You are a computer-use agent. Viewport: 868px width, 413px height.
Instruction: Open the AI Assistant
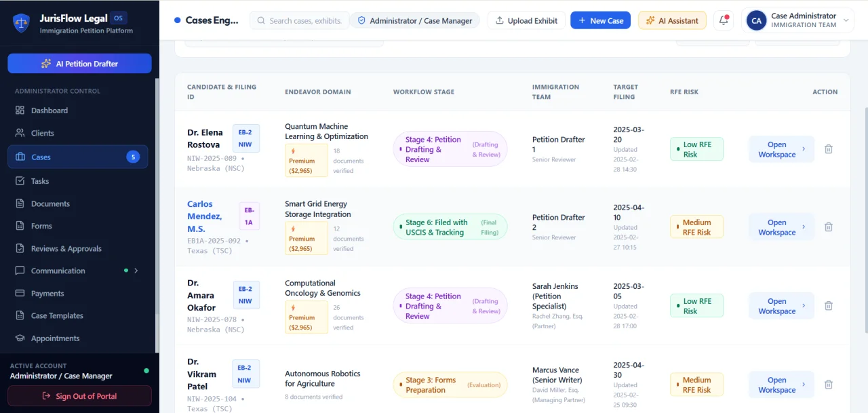tap(672, 20)
